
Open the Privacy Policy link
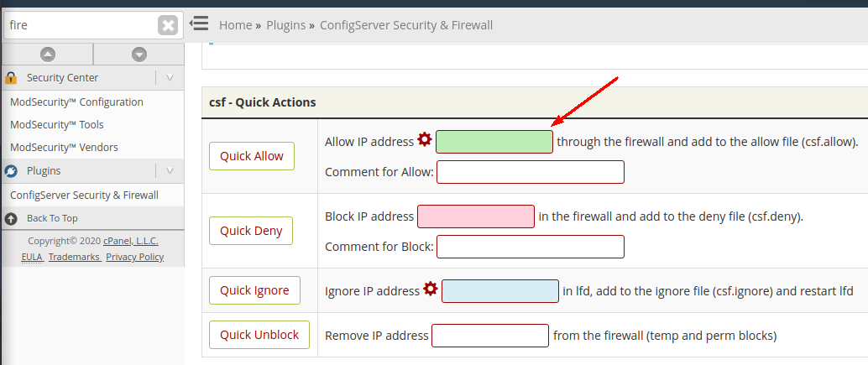click(x=135, y=257)
